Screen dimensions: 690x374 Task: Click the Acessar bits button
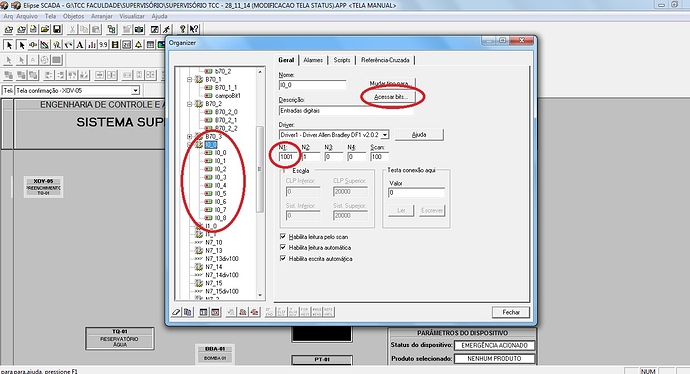click(391, 97)
